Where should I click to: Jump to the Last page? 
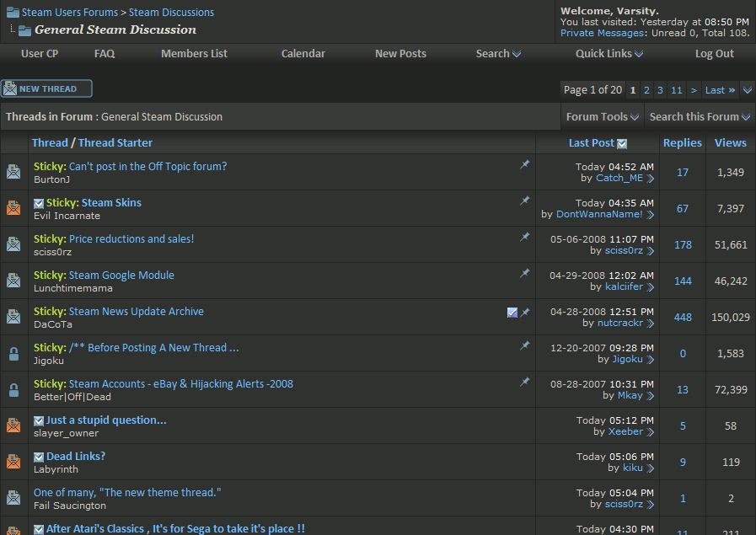pyautogui.click(x=720, y=90)
